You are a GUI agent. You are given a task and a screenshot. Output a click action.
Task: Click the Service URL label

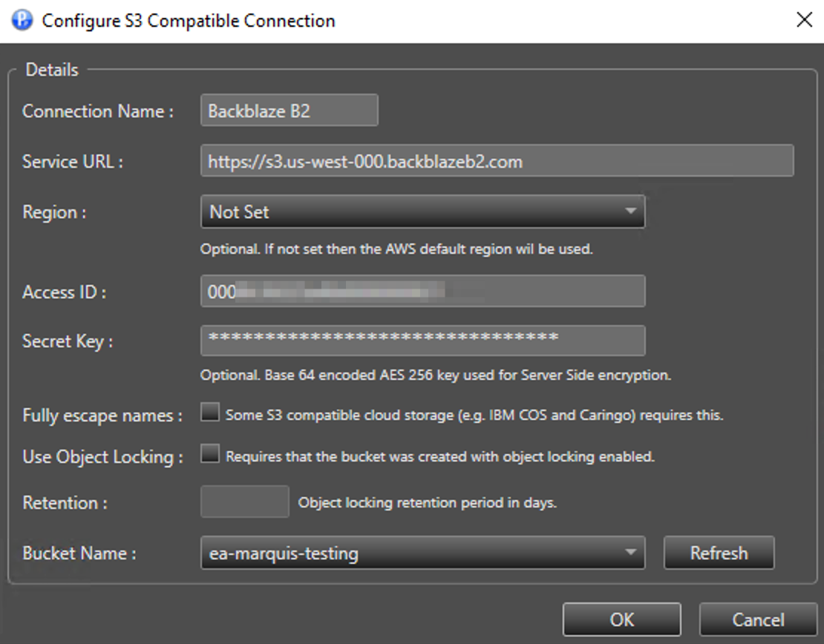point(73,162)
